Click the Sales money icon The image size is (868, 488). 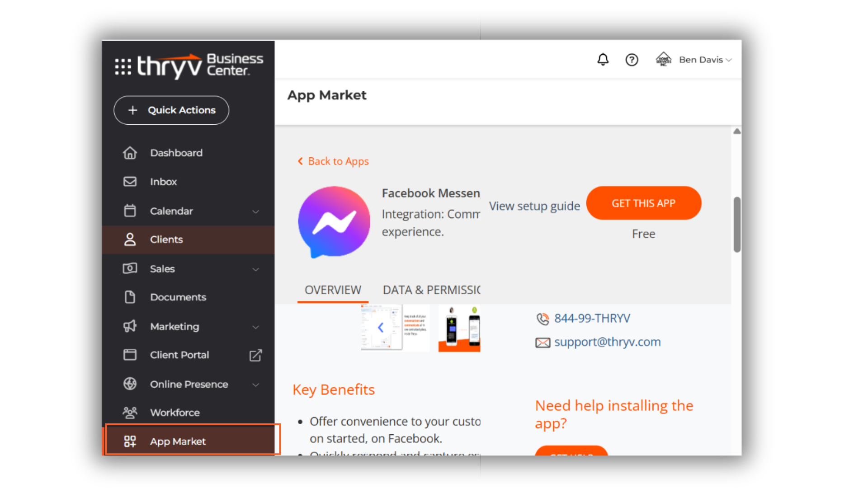[130, 268]
